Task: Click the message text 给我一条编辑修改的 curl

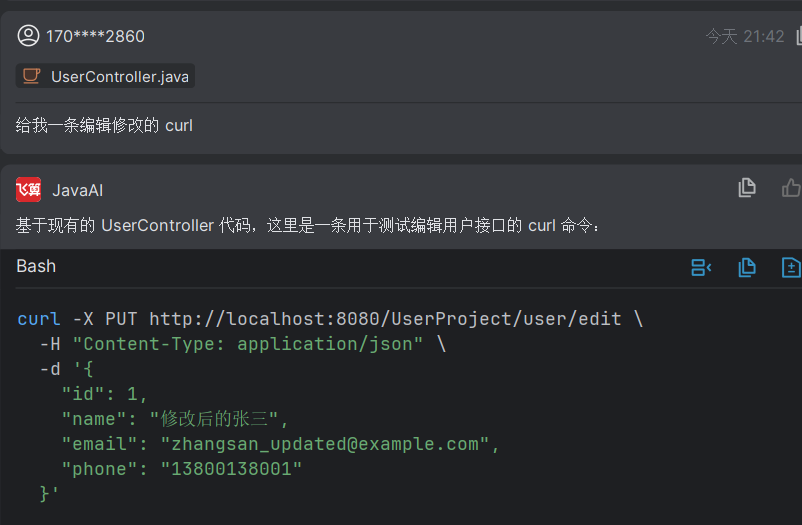Action: pyautogui.click(x=104, y=125)
